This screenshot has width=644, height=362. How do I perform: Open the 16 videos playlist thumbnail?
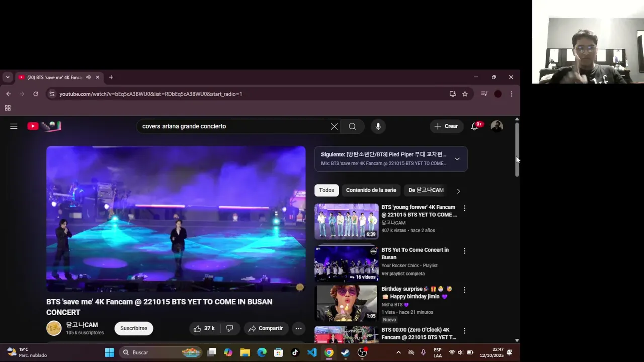tap(347, 264)
